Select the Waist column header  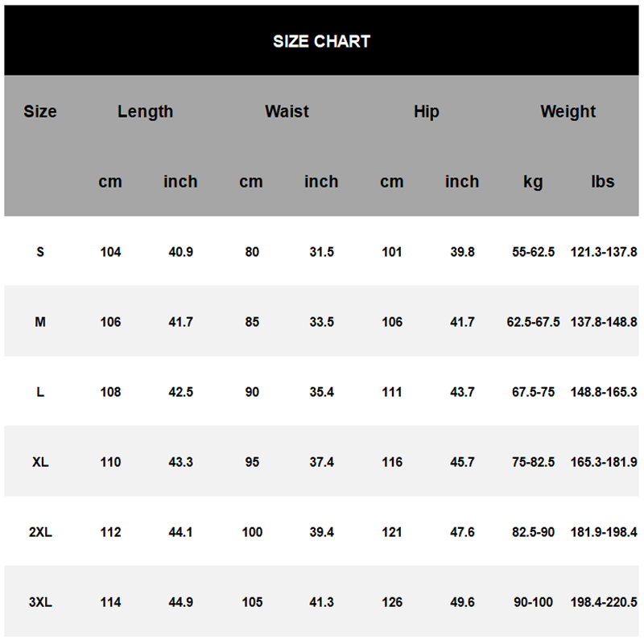click(287, 112)
